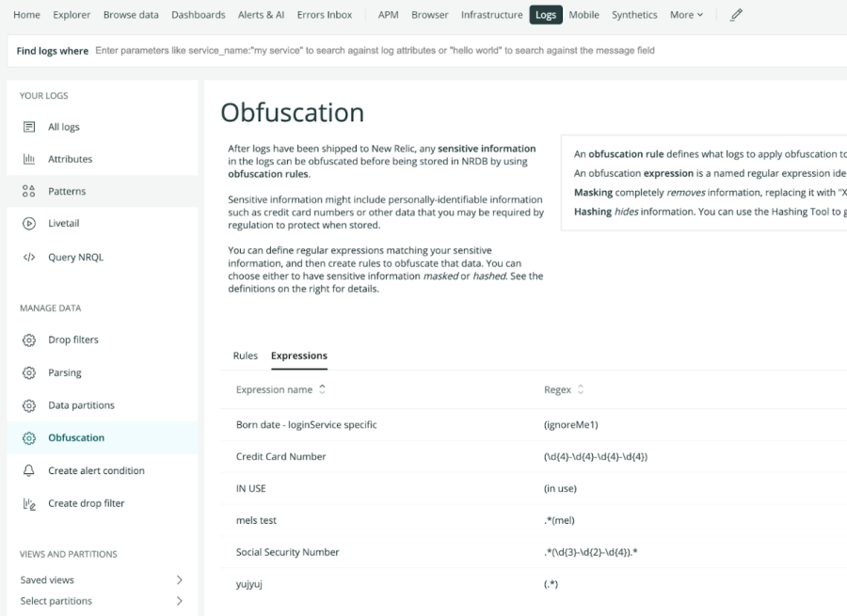Click the '(.*)' regex value
The width and height of the screenshot is (847, 616).
coord(551,584)
